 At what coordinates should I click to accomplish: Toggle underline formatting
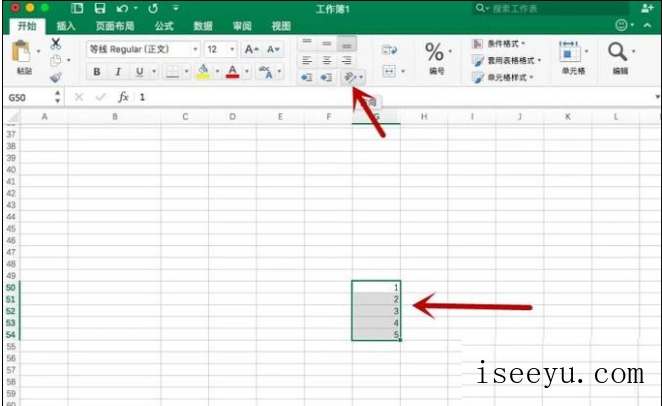coord(139,72)
